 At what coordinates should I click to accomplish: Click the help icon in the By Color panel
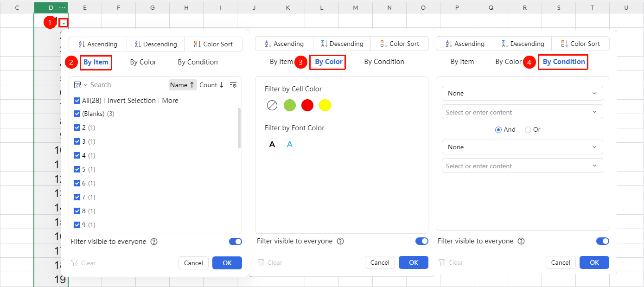coord(340,241)
